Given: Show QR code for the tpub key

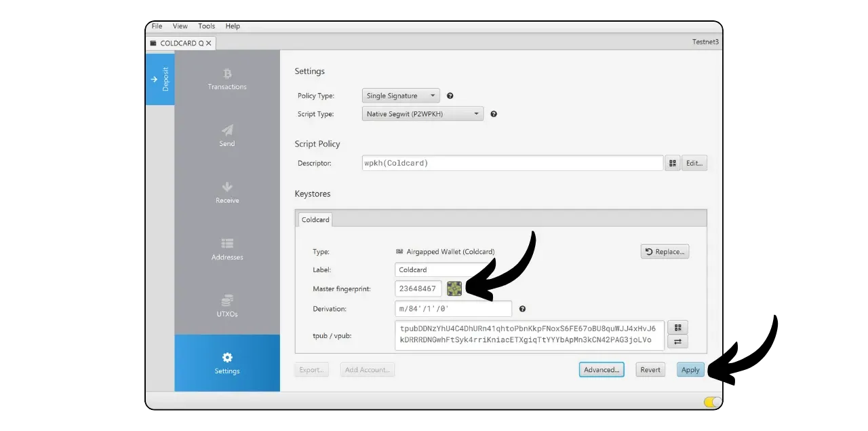Looking at the screenshot, I should 677,328.
